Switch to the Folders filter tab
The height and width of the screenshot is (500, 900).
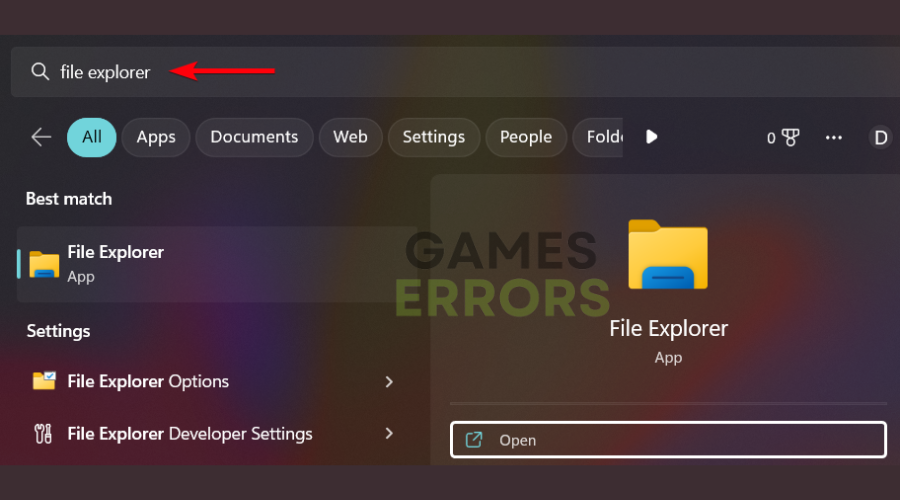598,137
